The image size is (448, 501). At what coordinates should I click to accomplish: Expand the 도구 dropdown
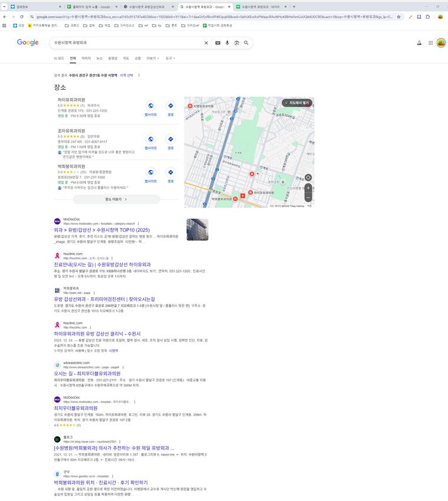coord(170,58)
